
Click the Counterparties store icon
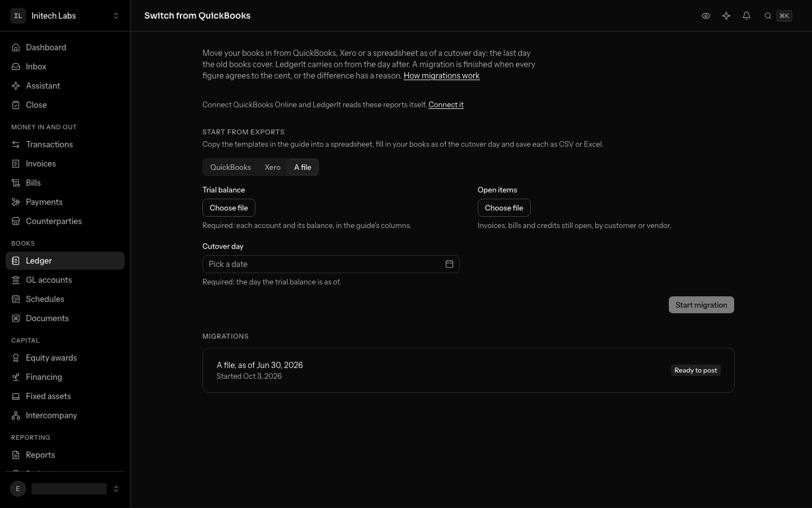[16, 221]
